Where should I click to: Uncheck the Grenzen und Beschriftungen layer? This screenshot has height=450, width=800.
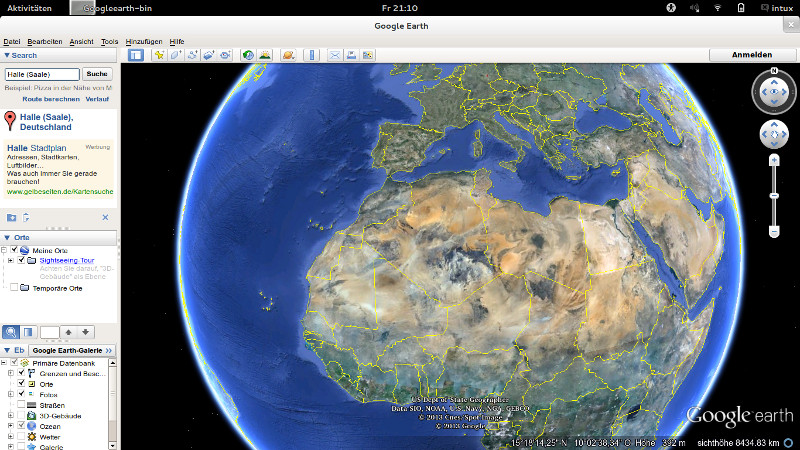pos(21,373)
